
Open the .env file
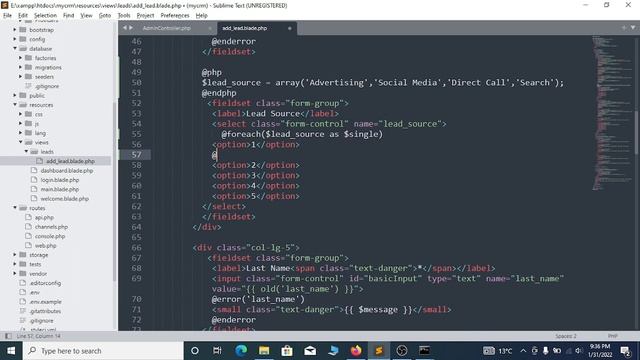point(34,293)
